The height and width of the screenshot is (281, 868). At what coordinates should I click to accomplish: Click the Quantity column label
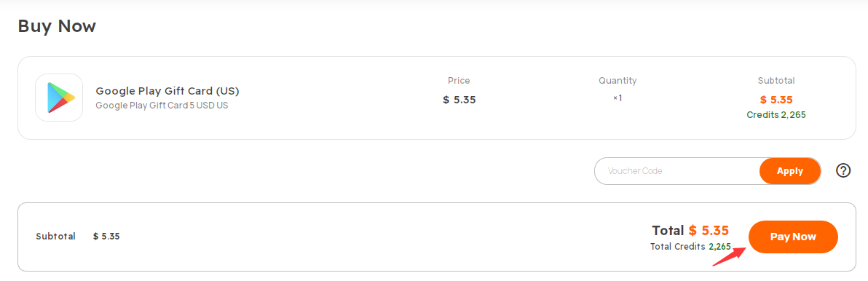(618, 81)
